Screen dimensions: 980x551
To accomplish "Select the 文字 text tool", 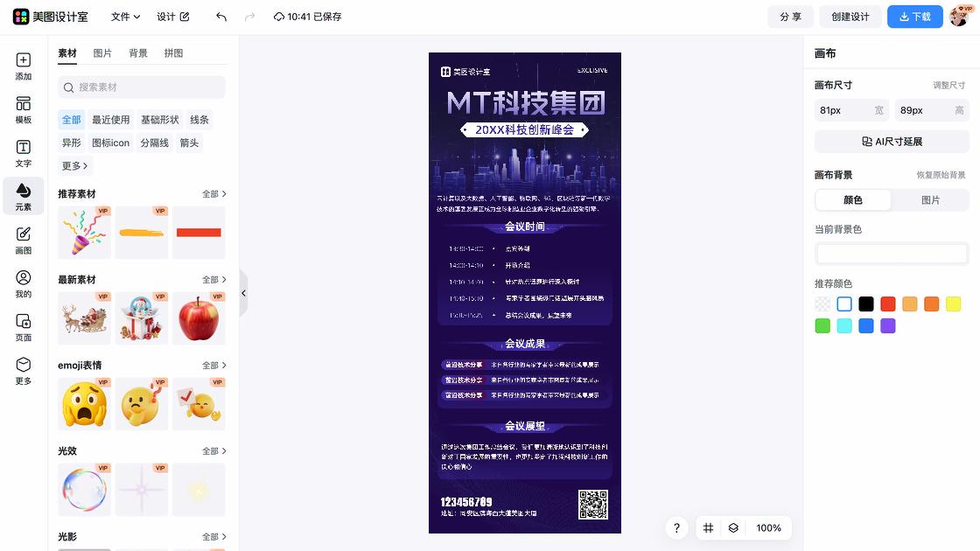I will [23, 156].
